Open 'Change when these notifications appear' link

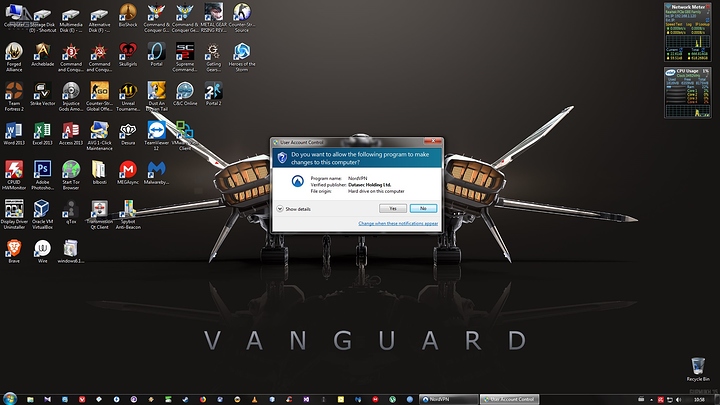pos(398,224)
